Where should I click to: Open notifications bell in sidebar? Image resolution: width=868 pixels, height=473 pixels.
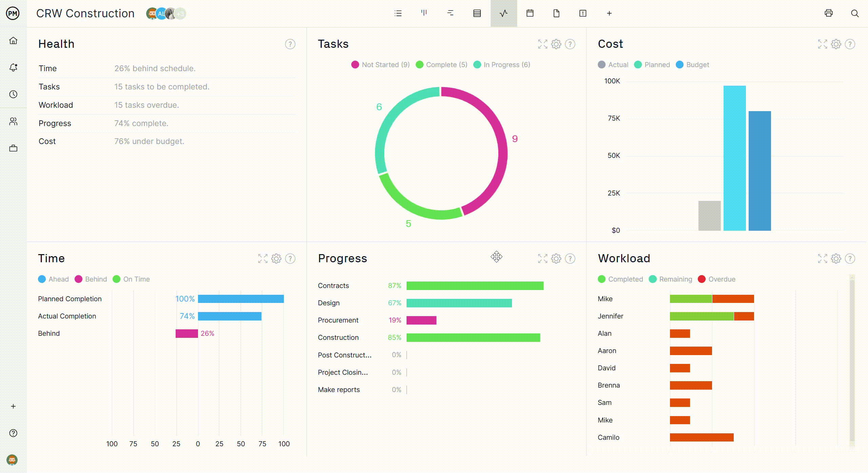[x=13, y=67]
